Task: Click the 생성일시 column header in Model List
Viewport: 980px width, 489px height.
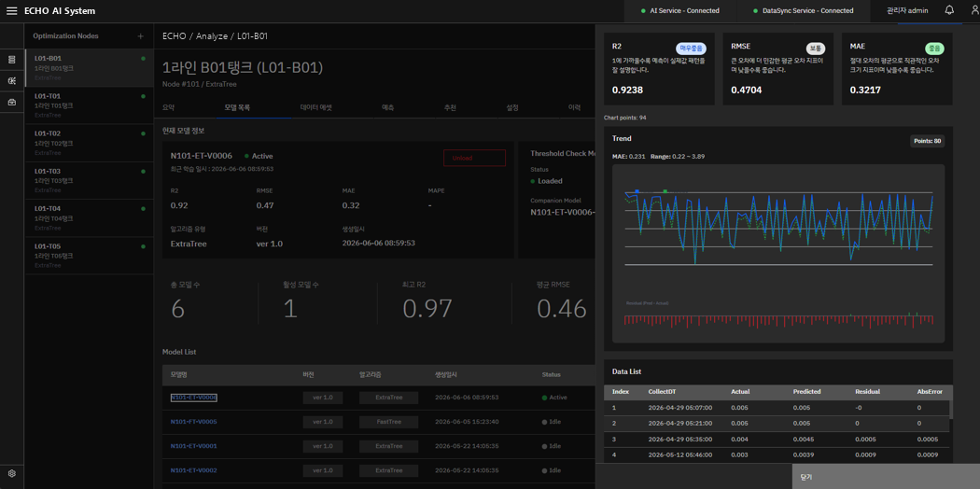Action: (x=447, y=375)
